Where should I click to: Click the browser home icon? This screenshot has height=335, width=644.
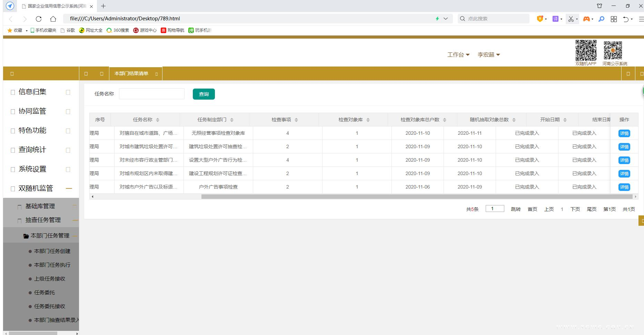coord(53,19)
